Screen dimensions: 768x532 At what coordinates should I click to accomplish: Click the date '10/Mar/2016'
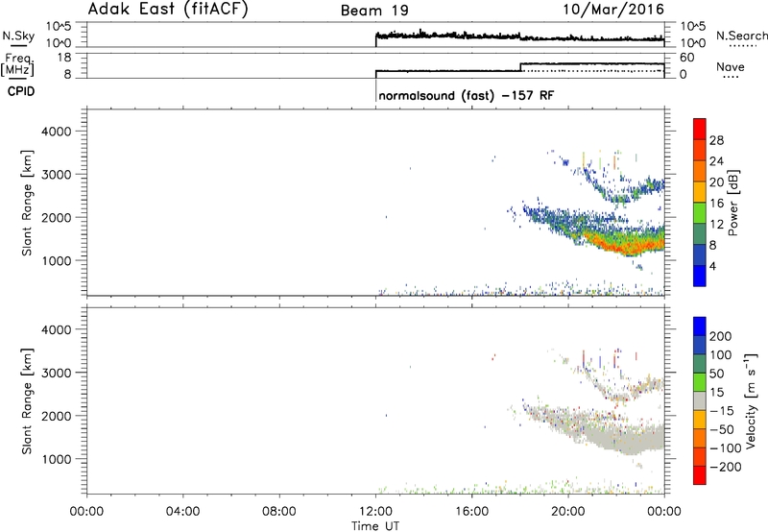(x=613, y=10)
